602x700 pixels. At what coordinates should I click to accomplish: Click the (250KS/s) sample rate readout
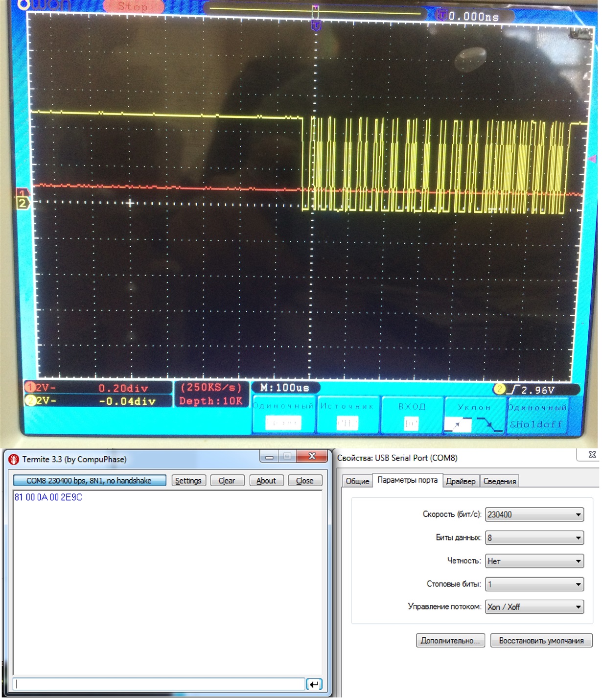[211, 387]
